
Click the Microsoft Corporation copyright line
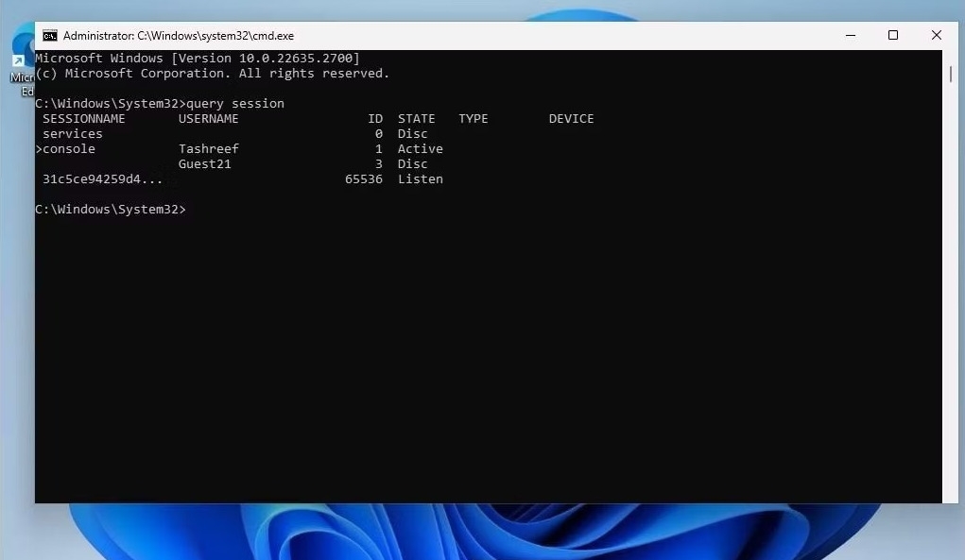[x=213, y=73]
